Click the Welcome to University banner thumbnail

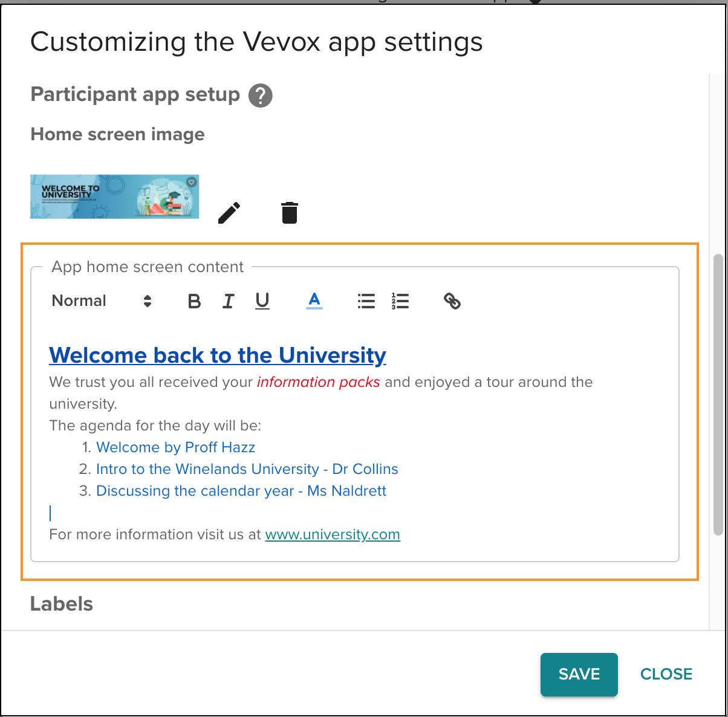tap(114, 196)
